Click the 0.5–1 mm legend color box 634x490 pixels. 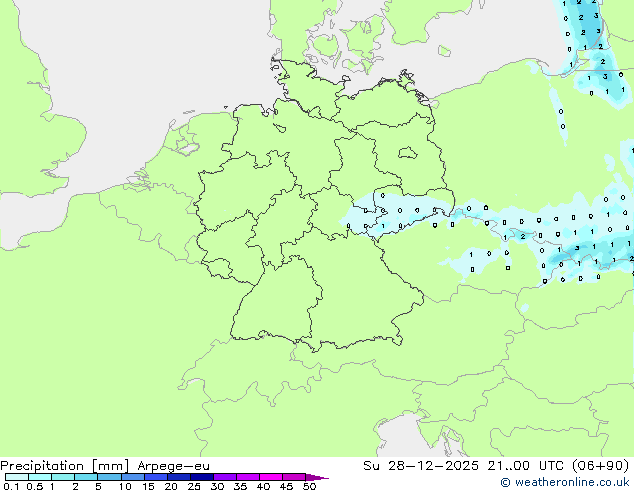(40, 477)
